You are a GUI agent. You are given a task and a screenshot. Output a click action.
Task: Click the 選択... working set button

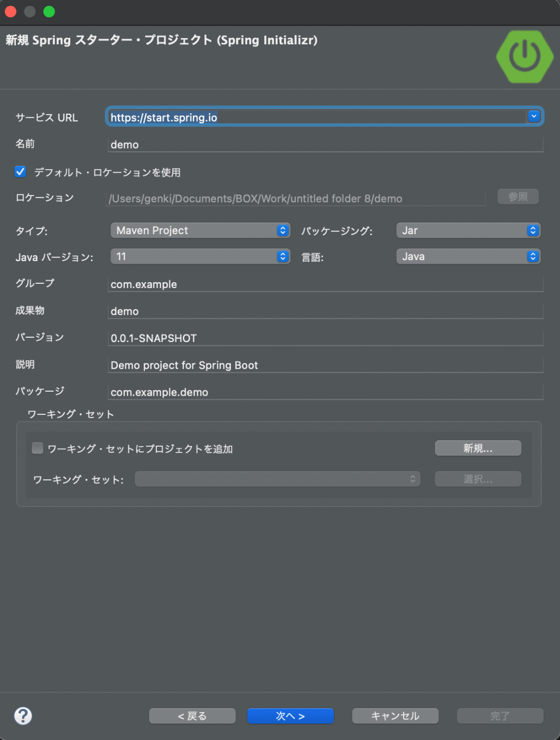click(478, 479)
